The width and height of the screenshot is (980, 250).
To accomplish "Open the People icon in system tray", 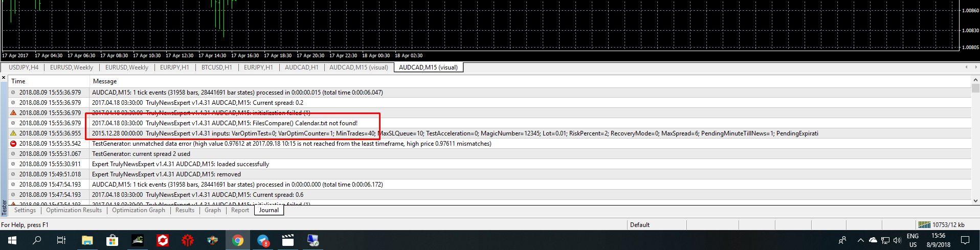I will coord(842,240).
